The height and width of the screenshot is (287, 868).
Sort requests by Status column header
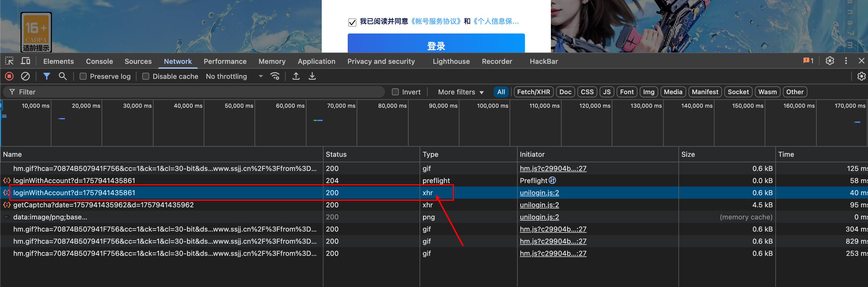point(371,154)
